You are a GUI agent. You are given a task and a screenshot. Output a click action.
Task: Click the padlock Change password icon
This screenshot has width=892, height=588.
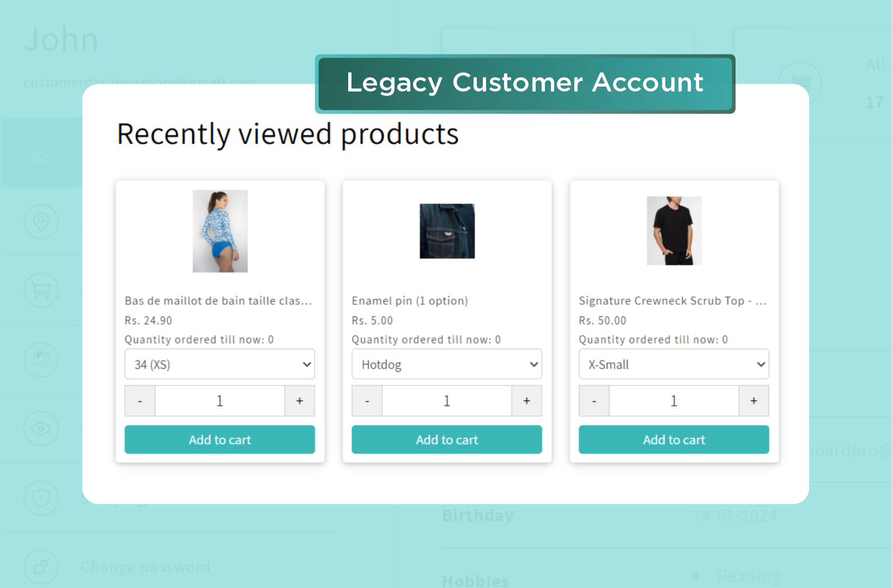point(41,567)
